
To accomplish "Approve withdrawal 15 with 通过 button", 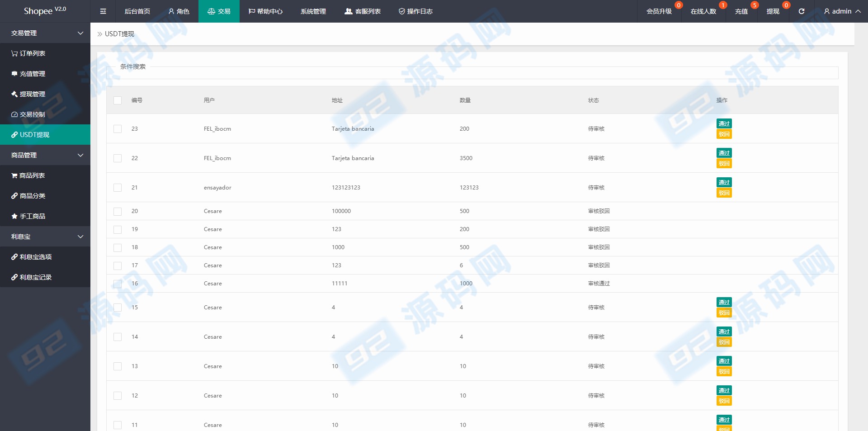I will coord(724,302).
